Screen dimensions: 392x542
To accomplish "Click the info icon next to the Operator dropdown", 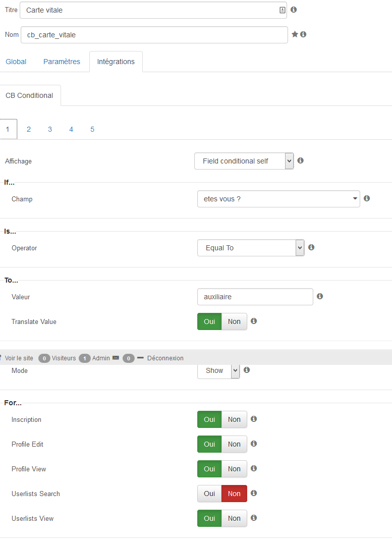I will pyautogui.click(x=311, y=247).
